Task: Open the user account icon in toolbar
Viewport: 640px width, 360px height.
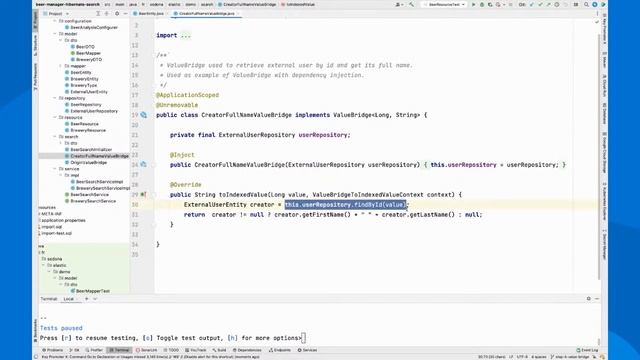Action: (398, 4)
